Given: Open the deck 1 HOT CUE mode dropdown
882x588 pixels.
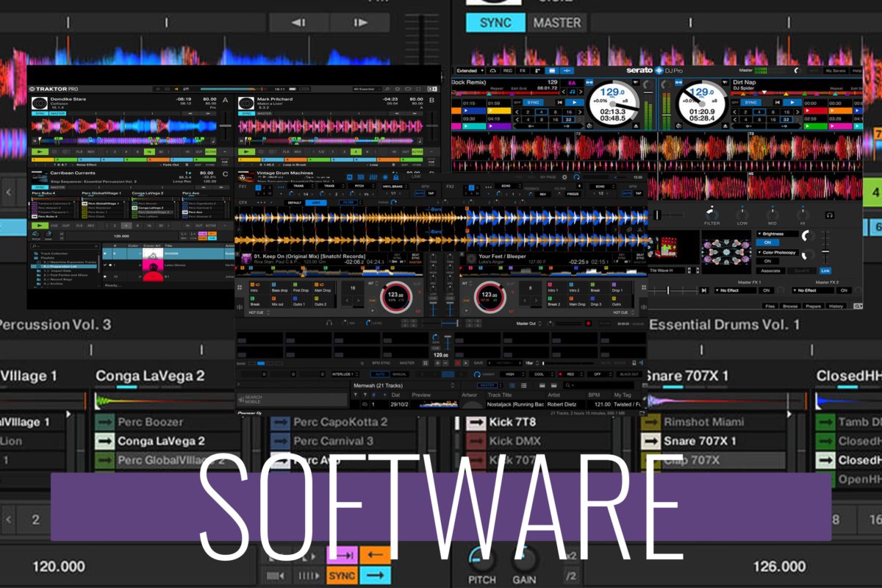Looking at the screenshot, I should [x=259, y=312].
